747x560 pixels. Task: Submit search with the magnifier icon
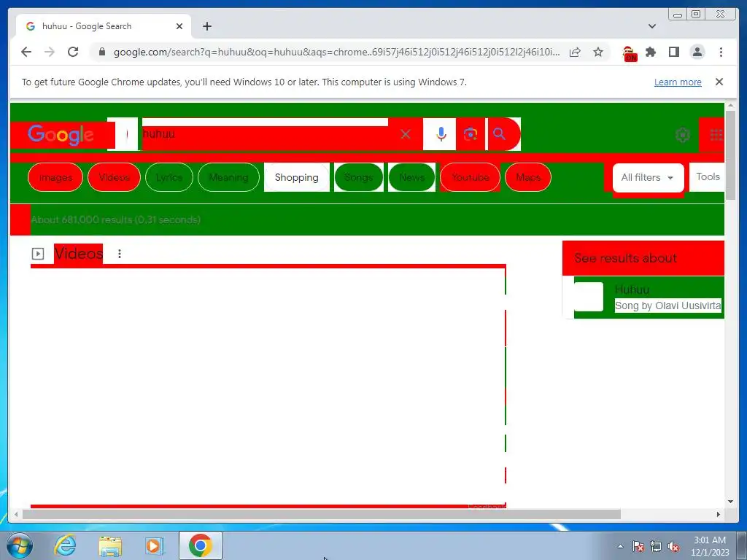click(x=499, y=134)
